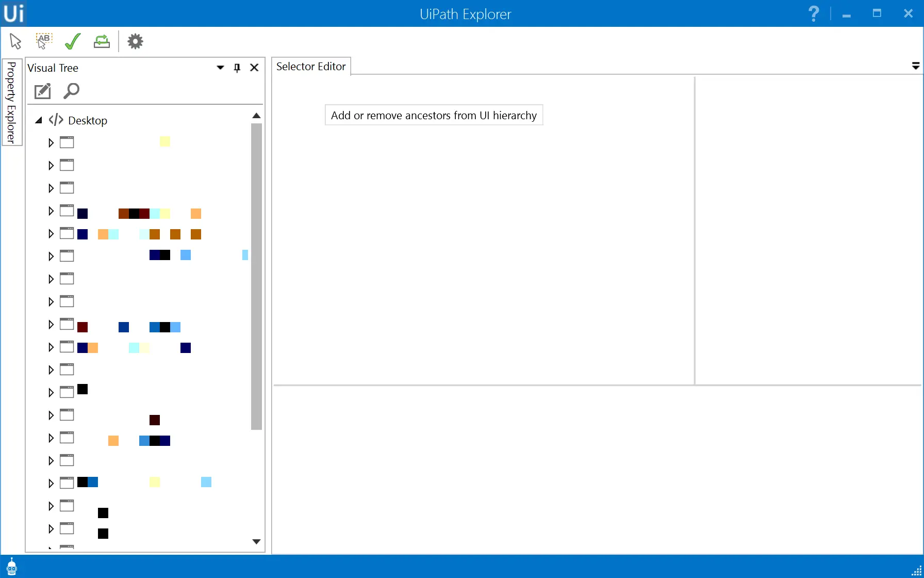Close the Visual Tree panel
Viewport: 924px width, 578px height.
point(254,68)
